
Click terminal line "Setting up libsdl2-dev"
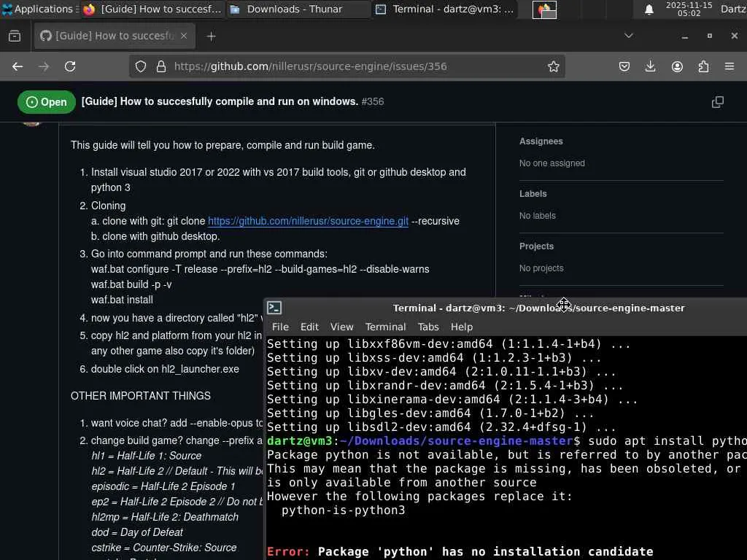(x=441, y=427)
